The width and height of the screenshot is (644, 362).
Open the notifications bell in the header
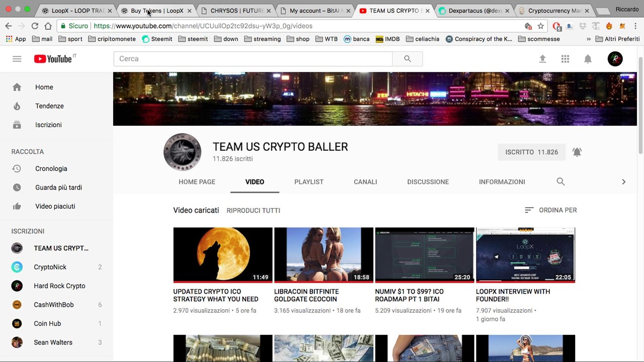pyautogui.click(x=588, y=59)
